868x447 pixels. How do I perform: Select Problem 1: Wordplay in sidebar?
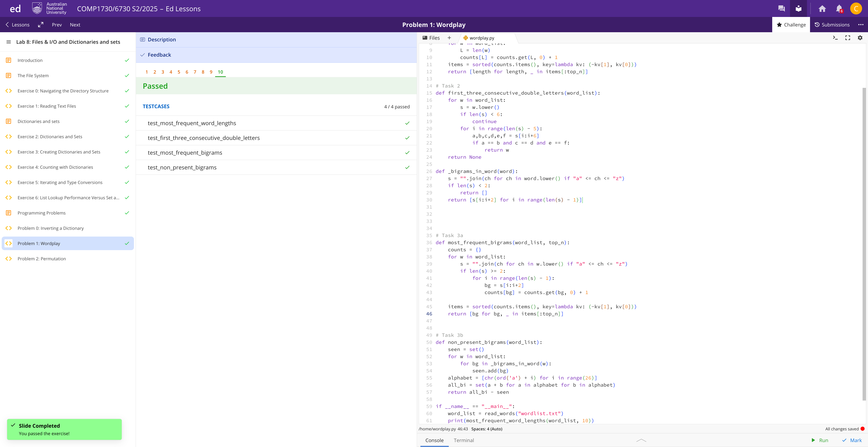[68, 243]
